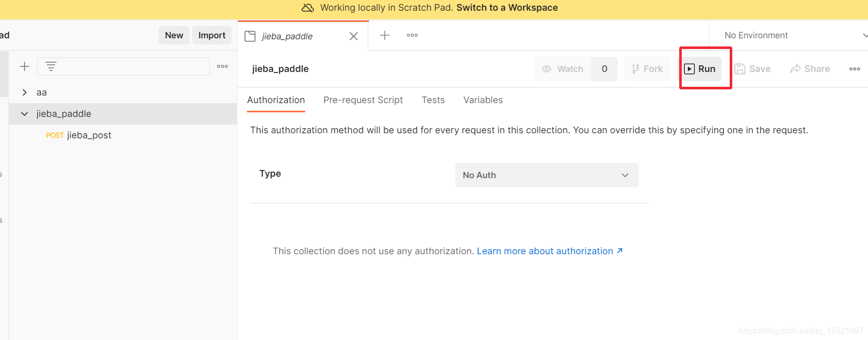The width and height of the screenshot is (868, 340).
Task: Open the No Auth type dropdown
Action: 547,175
